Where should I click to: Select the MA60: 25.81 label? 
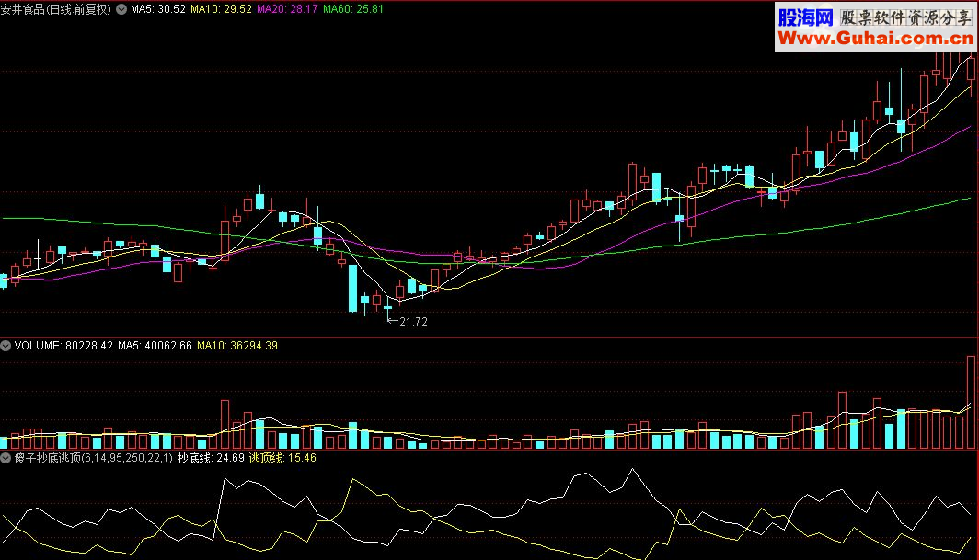[x=353, y=9]
